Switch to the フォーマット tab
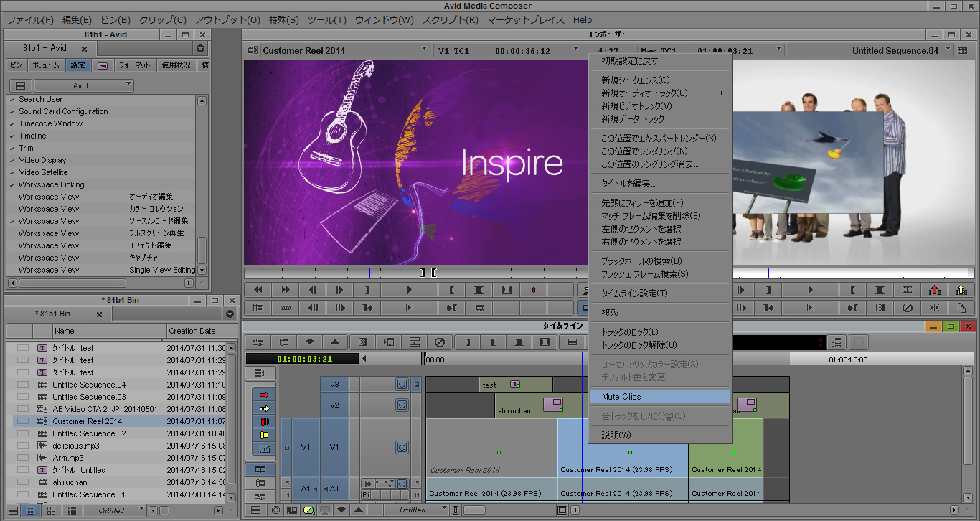Viewport: 980px width, 521px height. pyautogui.click(x=134, y=65)
